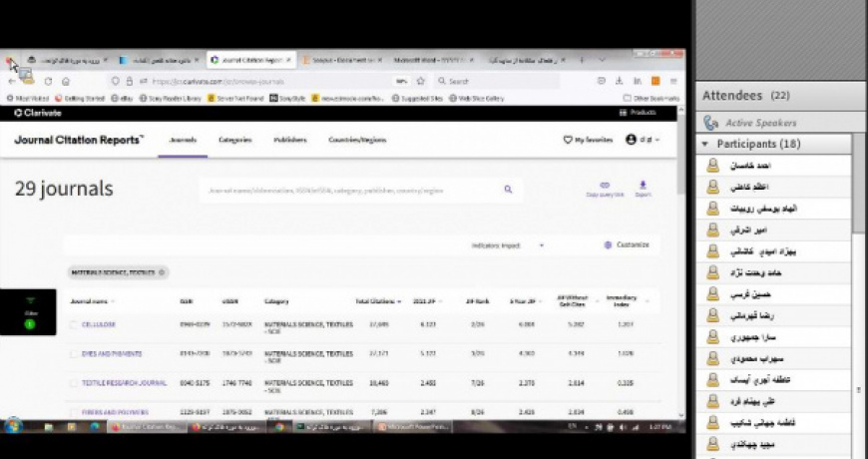Click the Clarivate logo

click(x=38, y=113)
